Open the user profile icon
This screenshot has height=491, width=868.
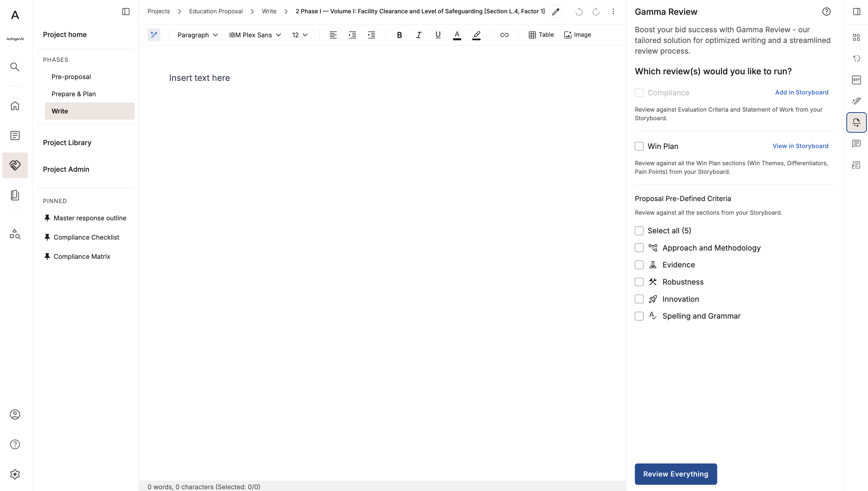(15, 415)
